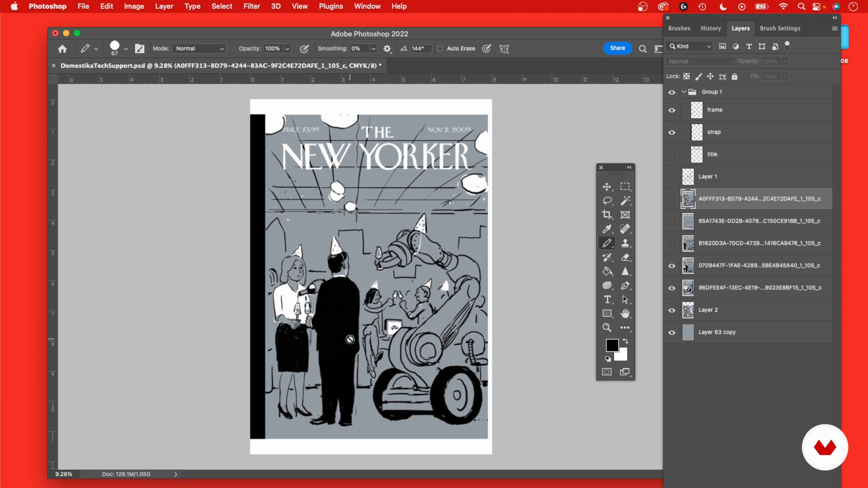868x488 pixels.
Task: Go to the Home screen icon
Action: (x=62, y=49)
